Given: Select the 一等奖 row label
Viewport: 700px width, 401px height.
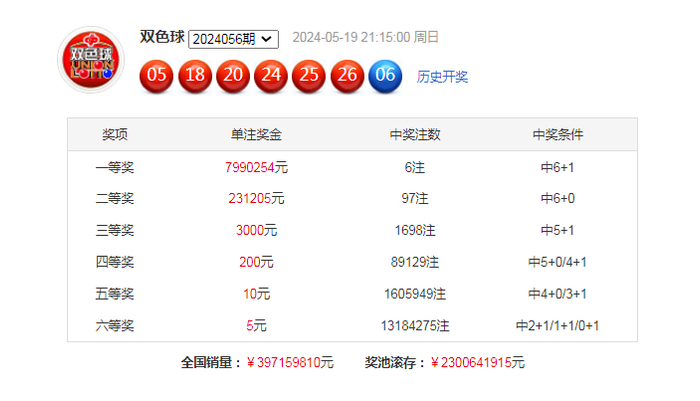Looking at the screenshot, I should click(115, 167).
